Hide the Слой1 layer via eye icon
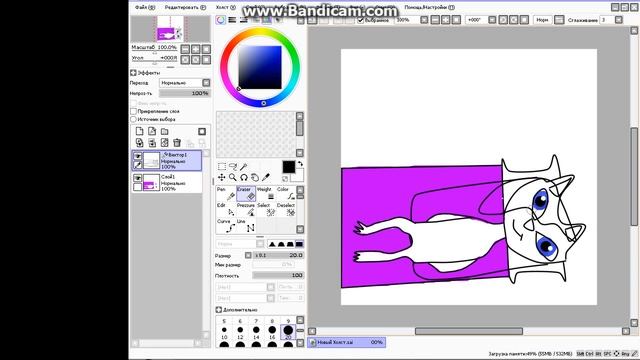 (138, 178)
